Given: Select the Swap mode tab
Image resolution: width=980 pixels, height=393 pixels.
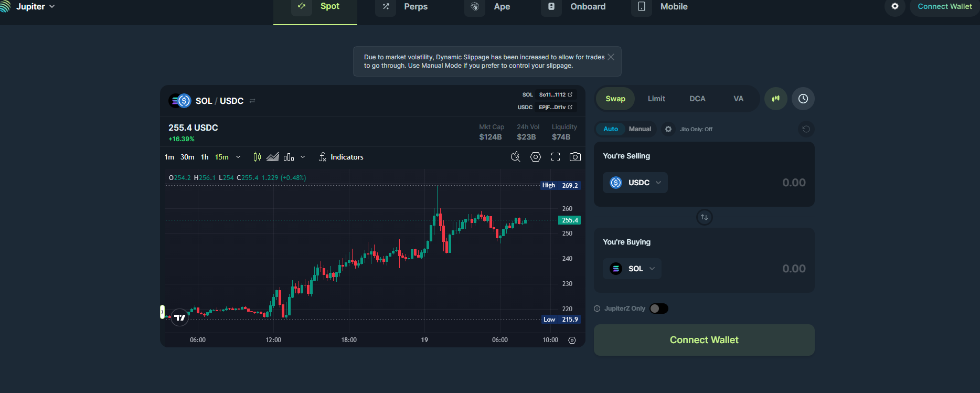Looking at the screenshot, I should [x=615, y=99].
